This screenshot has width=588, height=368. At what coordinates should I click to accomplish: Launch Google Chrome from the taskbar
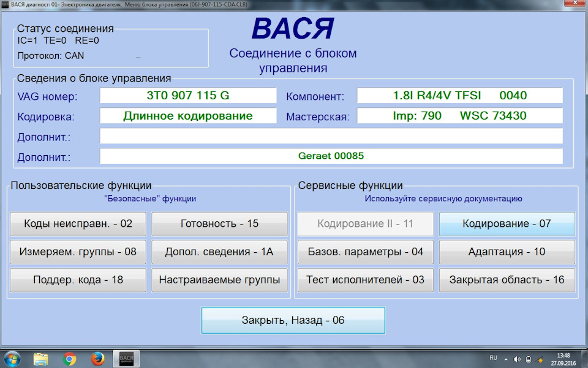click(x=69, y=359)
